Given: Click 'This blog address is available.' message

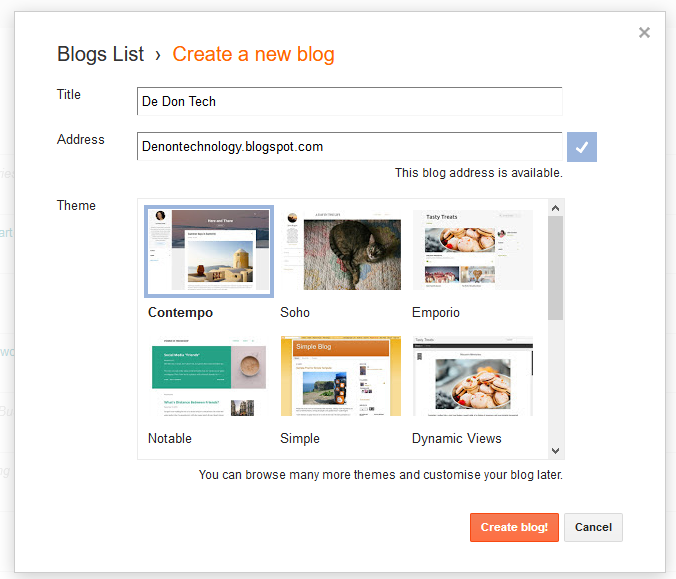Looking at the screenshot, I should (x=479, y=173).
